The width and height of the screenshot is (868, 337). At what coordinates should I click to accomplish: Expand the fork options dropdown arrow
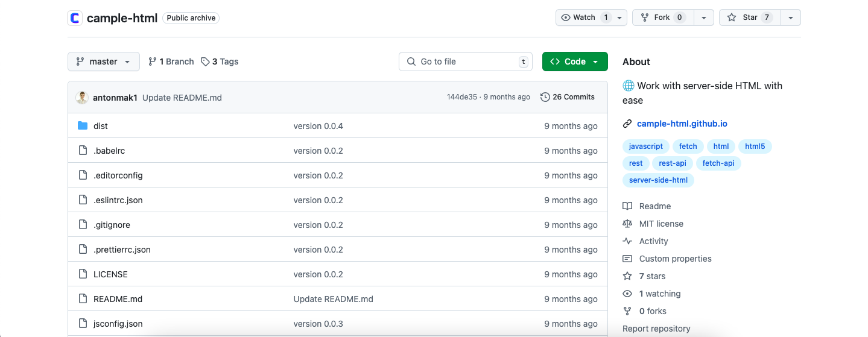(704, 17)
